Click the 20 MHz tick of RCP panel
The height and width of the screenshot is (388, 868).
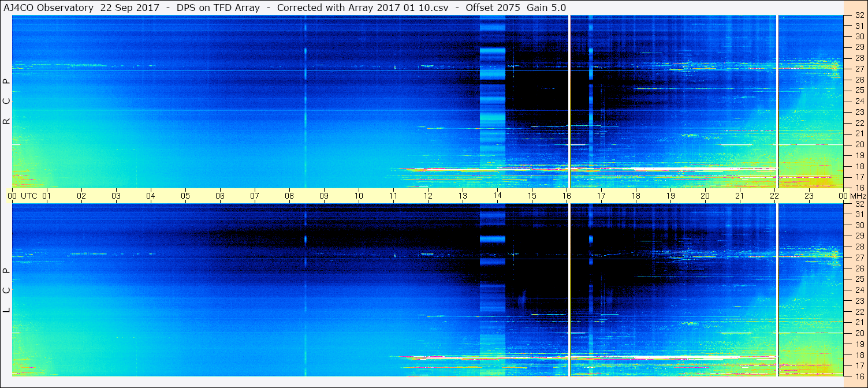pos(859,144)
